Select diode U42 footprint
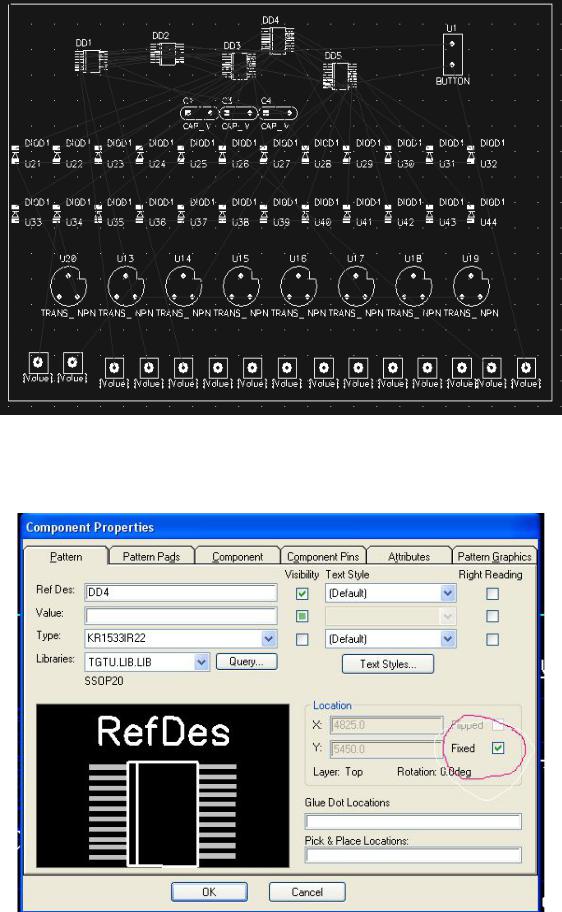562x912 pixels. coord(388,214)
